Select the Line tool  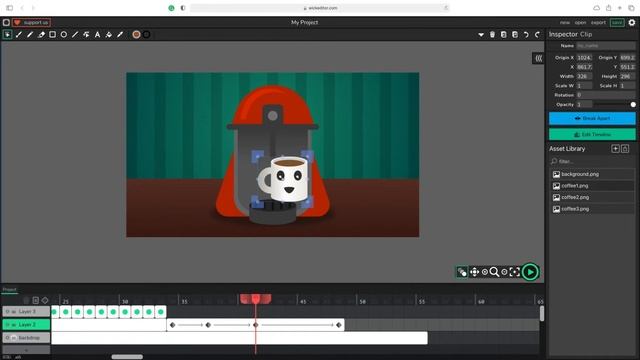75,35
